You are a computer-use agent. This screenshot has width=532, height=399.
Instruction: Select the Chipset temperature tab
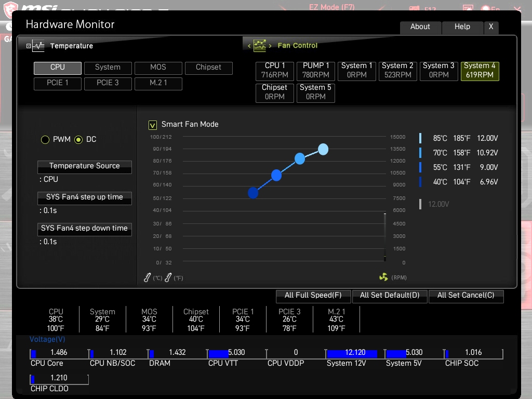point(209,68)
